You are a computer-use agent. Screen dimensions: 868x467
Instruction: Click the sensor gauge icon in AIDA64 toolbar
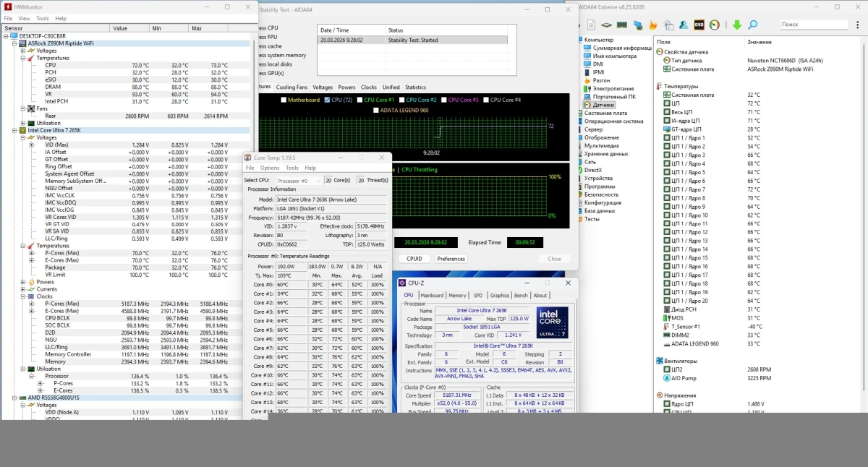point(714,25)
